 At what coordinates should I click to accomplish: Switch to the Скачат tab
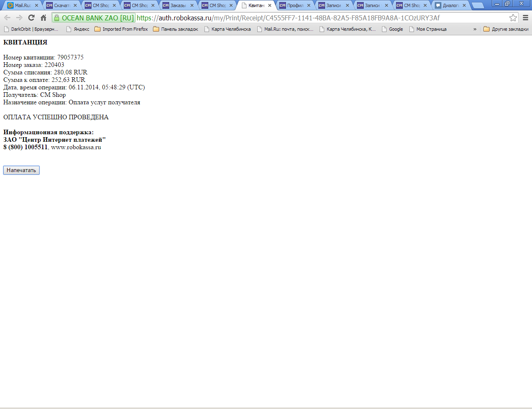point(62,5)
